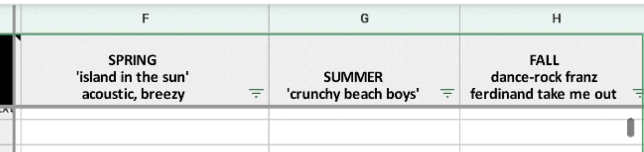
Task: Click the row header left of the tall empty row
Action: pos(6,132)
